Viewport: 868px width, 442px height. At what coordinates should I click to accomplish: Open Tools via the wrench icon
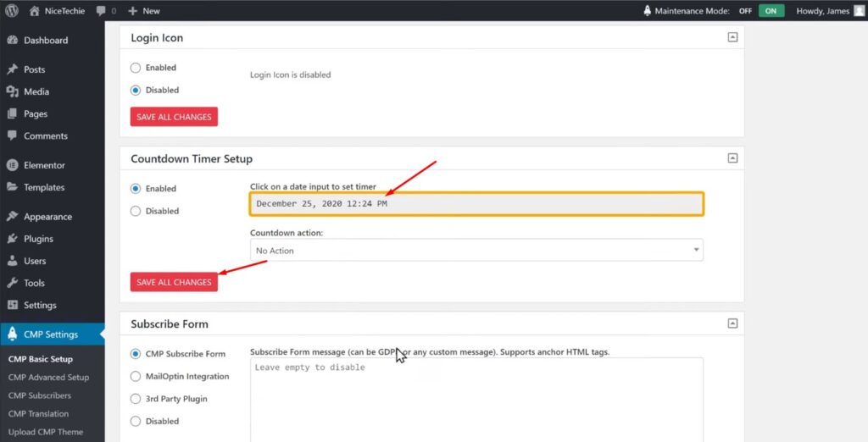(x=12, y=283)
